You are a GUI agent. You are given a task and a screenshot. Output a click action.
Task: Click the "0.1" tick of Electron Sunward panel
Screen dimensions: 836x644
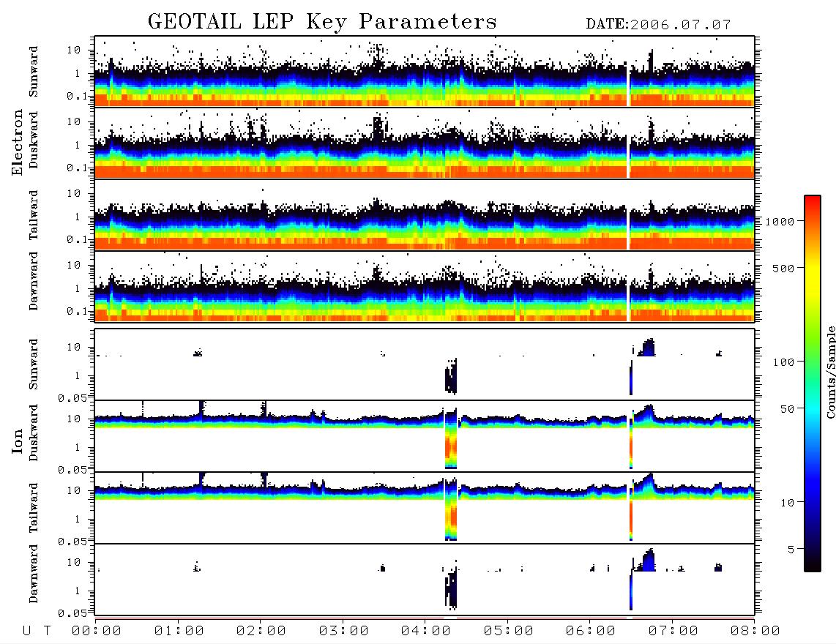pyautogui.click(x=76, y=96)
